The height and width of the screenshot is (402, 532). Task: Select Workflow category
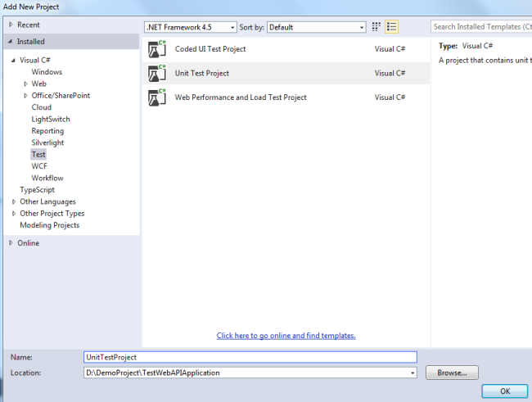click(x=47, y=178)
